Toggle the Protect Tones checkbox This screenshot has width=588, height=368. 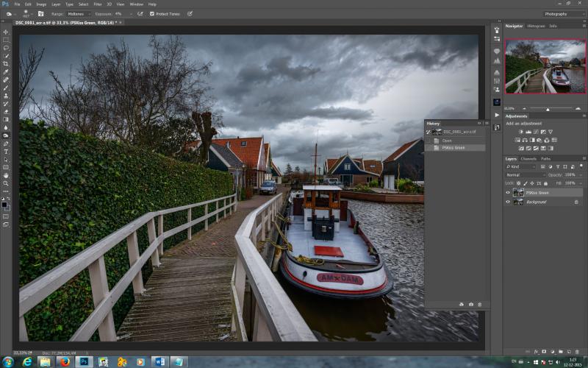coord(152,14)
